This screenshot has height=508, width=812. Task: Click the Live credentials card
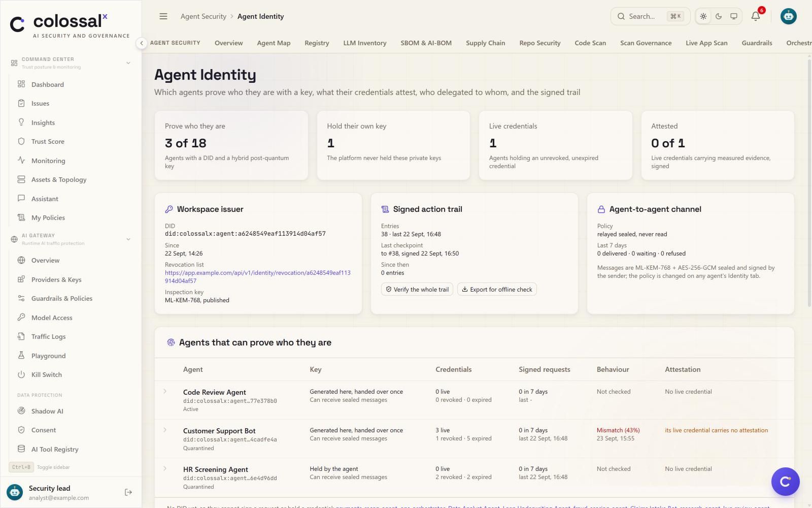556,145
